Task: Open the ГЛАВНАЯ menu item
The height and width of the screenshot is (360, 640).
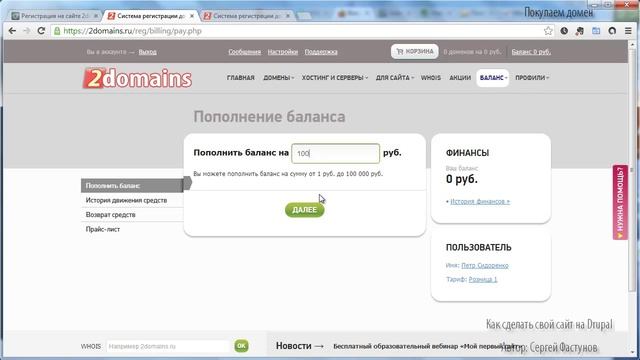Action: (x=240, y=78)
